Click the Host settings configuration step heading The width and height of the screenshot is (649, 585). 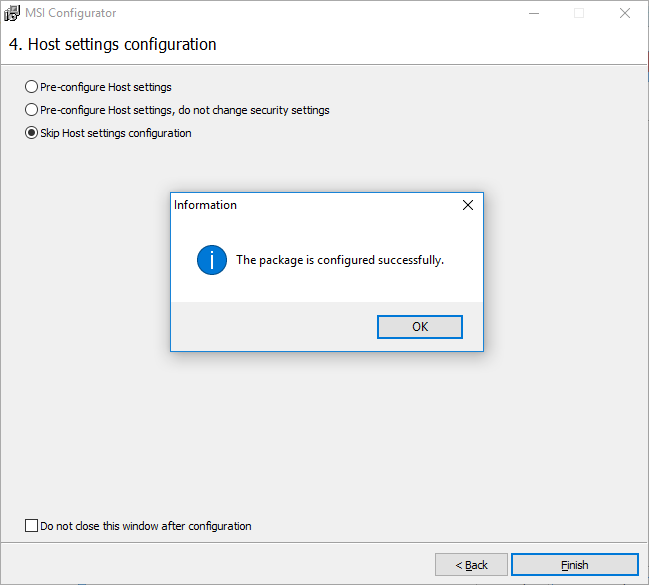coord(112,45)
